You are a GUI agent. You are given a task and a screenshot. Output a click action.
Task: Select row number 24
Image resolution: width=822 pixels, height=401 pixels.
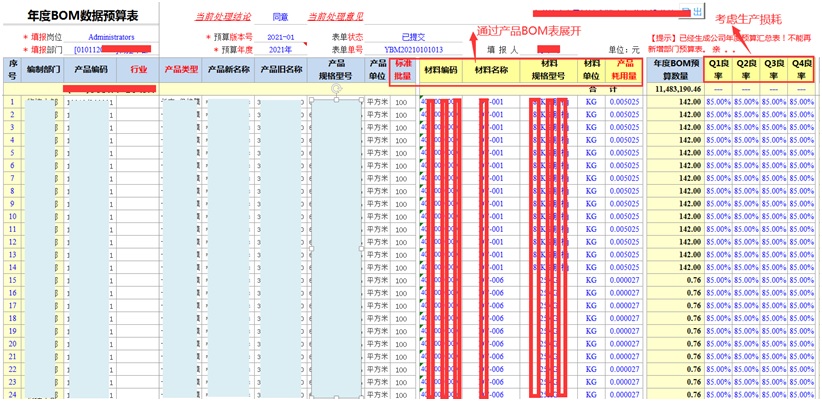pyautogui.click(x=13, y=394)
